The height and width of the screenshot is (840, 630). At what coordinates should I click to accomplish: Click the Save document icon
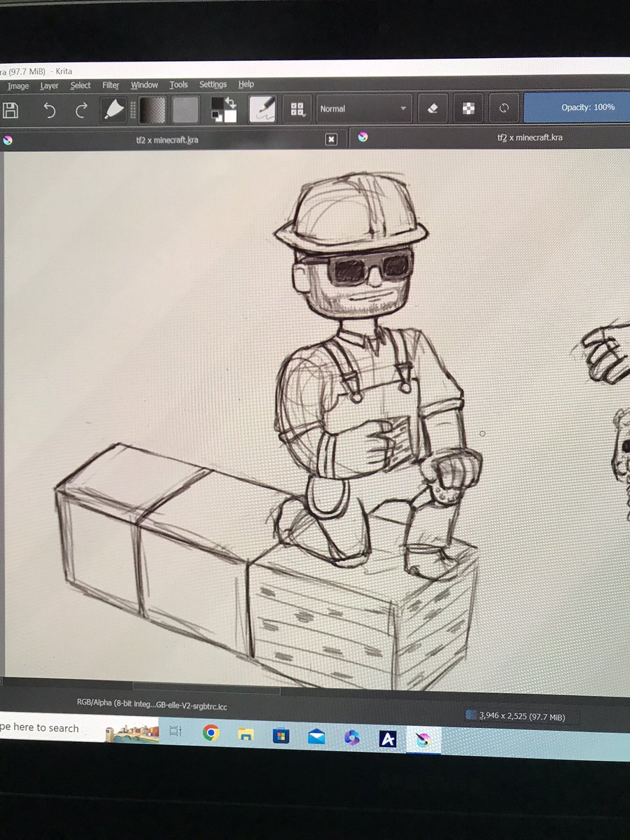[x=10, y=109]
